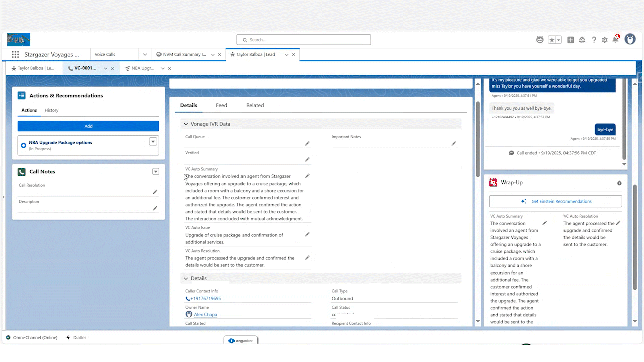
Task: Open the App Launcher grid icon
Action: (x=15, y=55)
